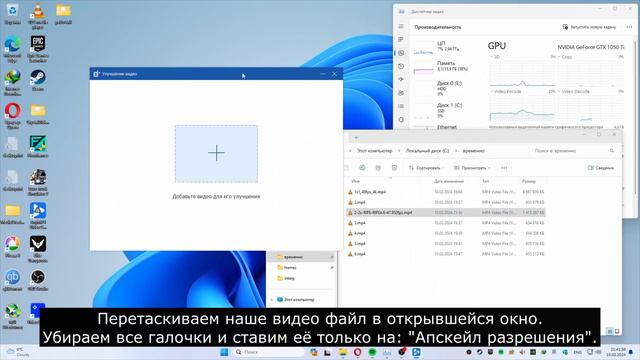Open Startup apps icon in Task Manager sidebar

pyautogui.click(x=401, y=80)
